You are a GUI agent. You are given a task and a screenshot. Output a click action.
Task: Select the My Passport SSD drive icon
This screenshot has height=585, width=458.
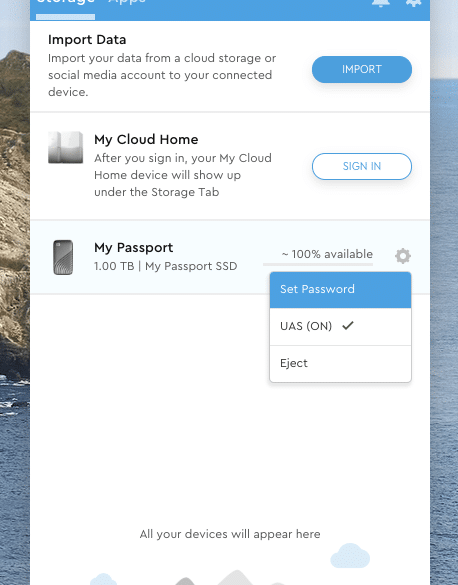(63, 257)
